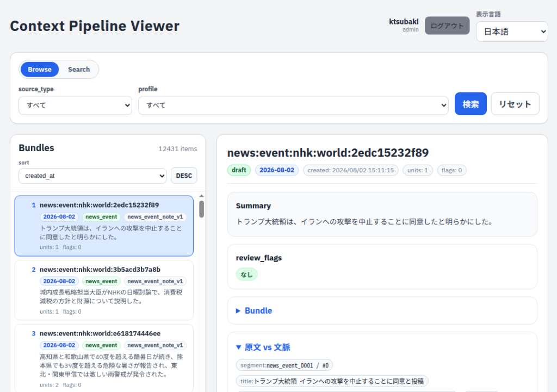This screenshot has height=392, width=557.
Task: Click the 12431 items count
Action: tap(178, 149)
